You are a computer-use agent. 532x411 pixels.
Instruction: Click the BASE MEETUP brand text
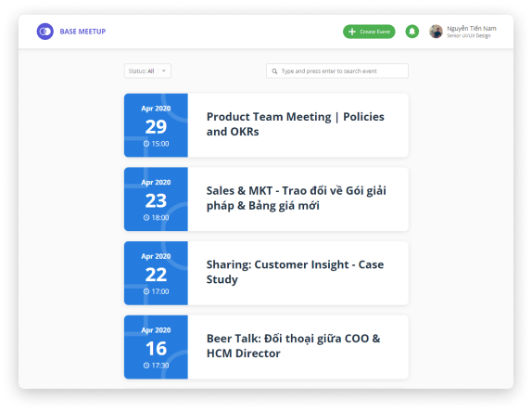(82, 32)
